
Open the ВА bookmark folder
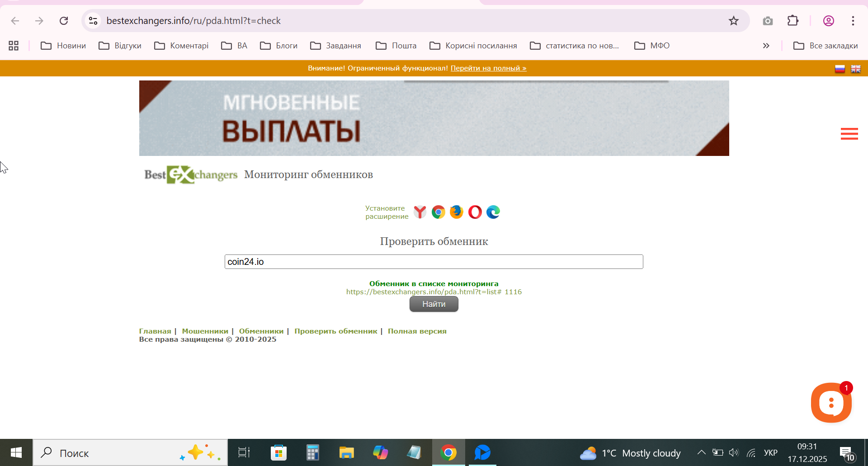(x=234, y=46)
